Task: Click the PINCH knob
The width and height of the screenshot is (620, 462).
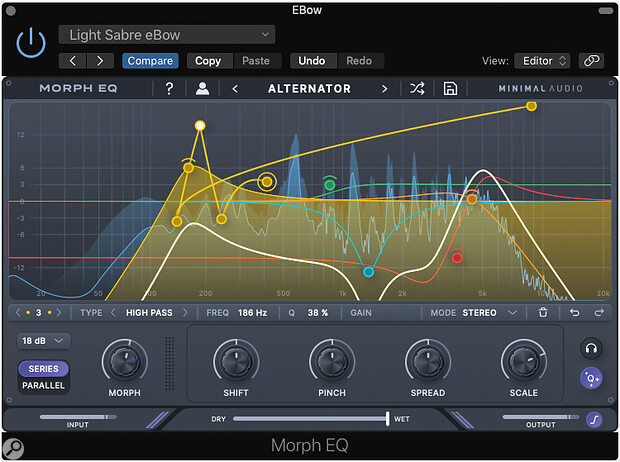Action: [x=332, y=362]
